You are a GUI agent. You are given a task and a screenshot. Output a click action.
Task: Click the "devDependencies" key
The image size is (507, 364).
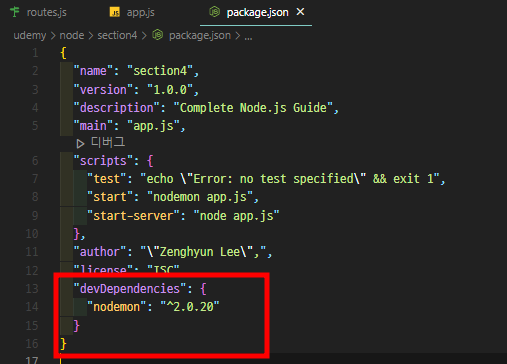coord(130,288)
